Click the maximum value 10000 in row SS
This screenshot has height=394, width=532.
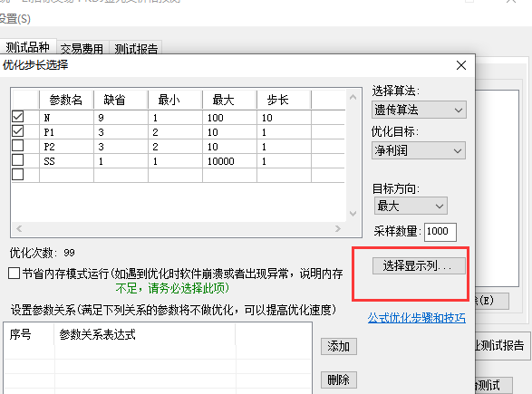tap(229, 161)
